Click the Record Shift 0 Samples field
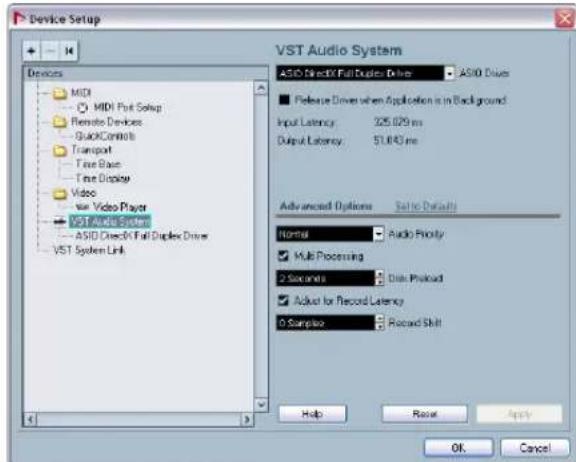Image resolution: width=576 pixels, height=462 pixels. [x=325, y=322]
